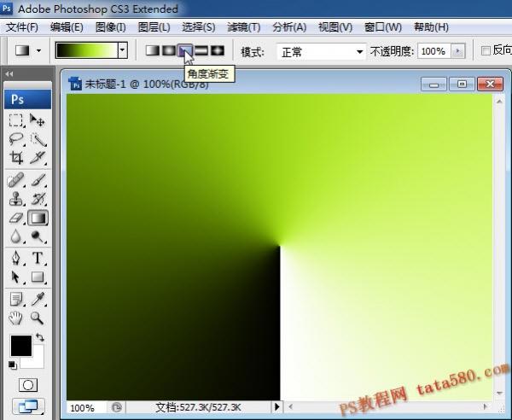Viewport: 512px width, 420px height.
Task: Choose Radial Gradient style
Action: (x=168, y=50)
